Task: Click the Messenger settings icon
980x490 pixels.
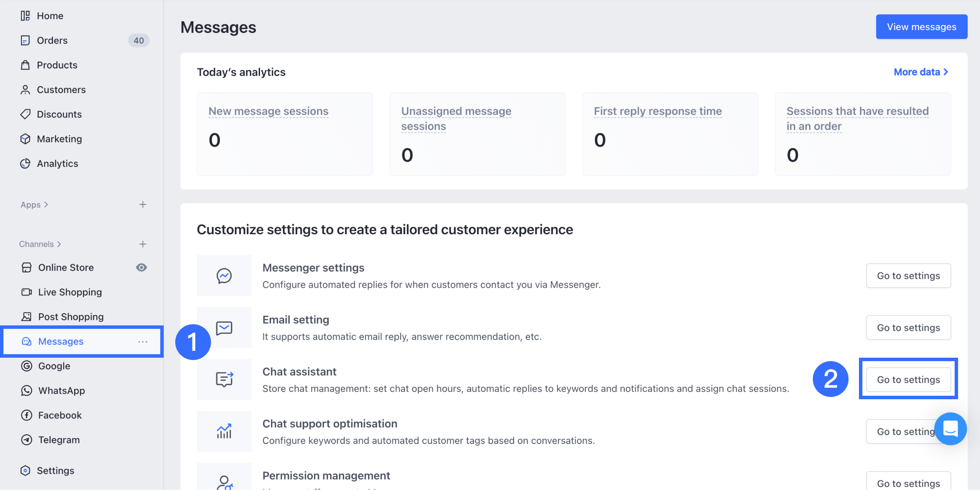Action: (224, 276)
